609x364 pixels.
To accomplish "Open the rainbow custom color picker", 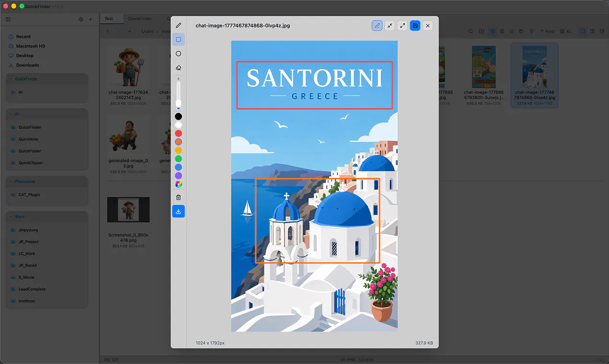I will [x=178, y=184].
